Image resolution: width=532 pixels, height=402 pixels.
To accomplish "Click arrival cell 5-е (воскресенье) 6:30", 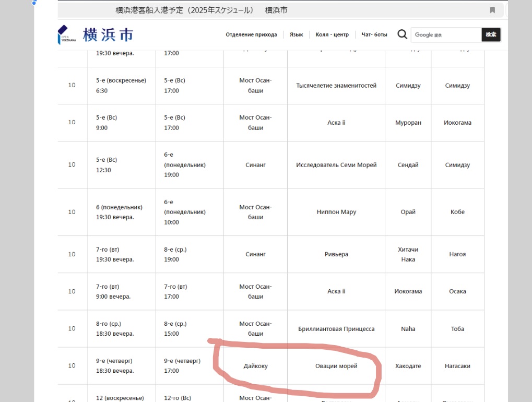I will pos(122,86).
